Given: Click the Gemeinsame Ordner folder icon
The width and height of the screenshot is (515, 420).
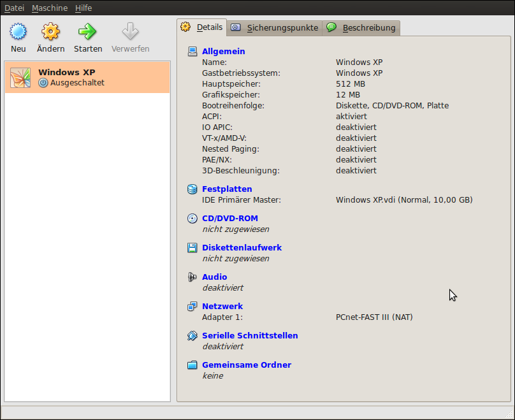Looking at the screenshot, I should pyautogui.click(x=192, y=365).
